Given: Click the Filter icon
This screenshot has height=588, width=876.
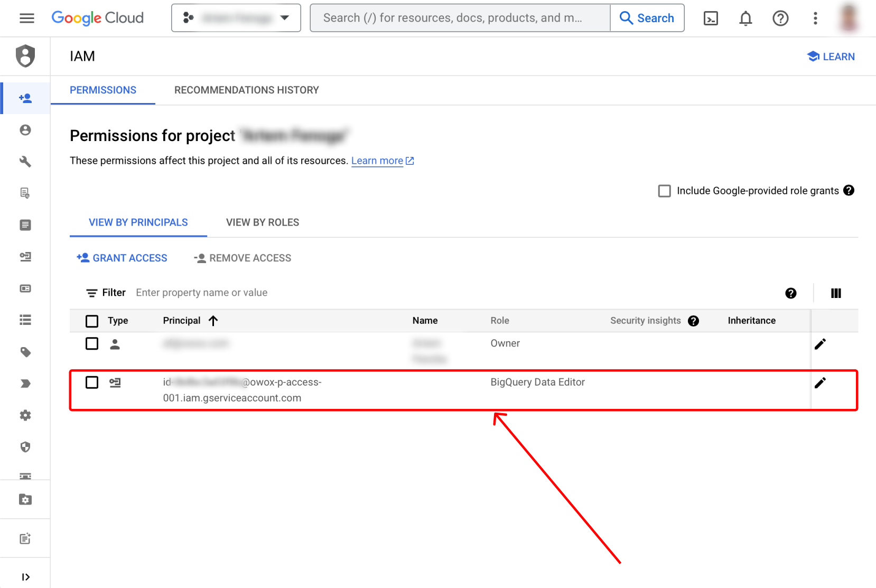Looking at the screenshot, I should click(92, 293).
